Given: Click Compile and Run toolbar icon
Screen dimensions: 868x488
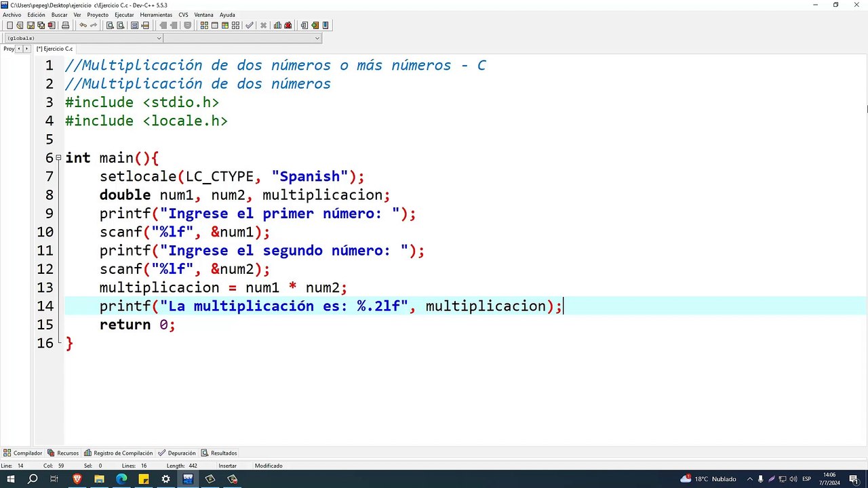Looking at the screenshot, I should coord(225,25).
